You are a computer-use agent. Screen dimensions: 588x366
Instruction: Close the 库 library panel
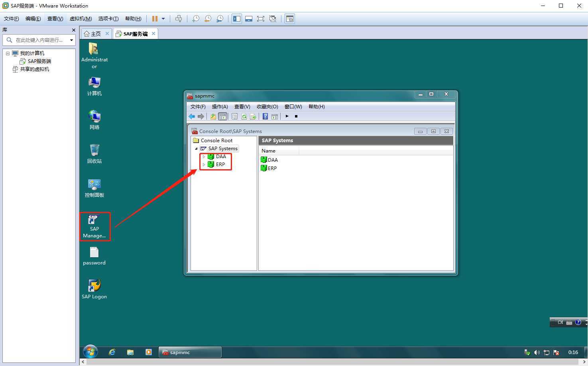click(73, 30)
